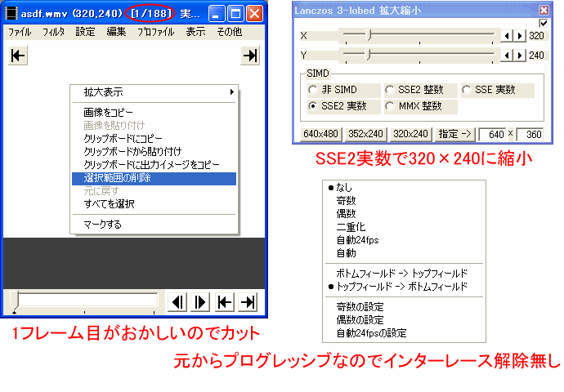The width and height of the screenshot is (564, 392).
Task: Step forward one frame in playback controls
Action: pos(200,302)
